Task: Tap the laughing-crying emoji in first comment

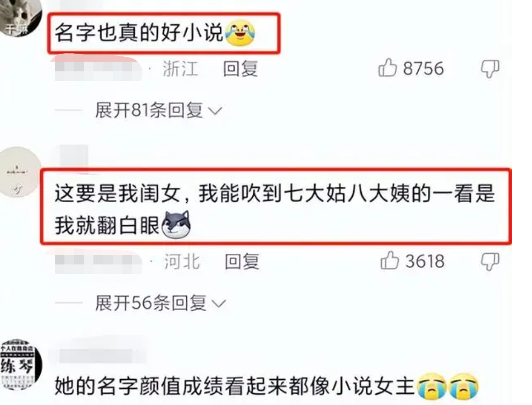Action: click(x=240, y=33)
